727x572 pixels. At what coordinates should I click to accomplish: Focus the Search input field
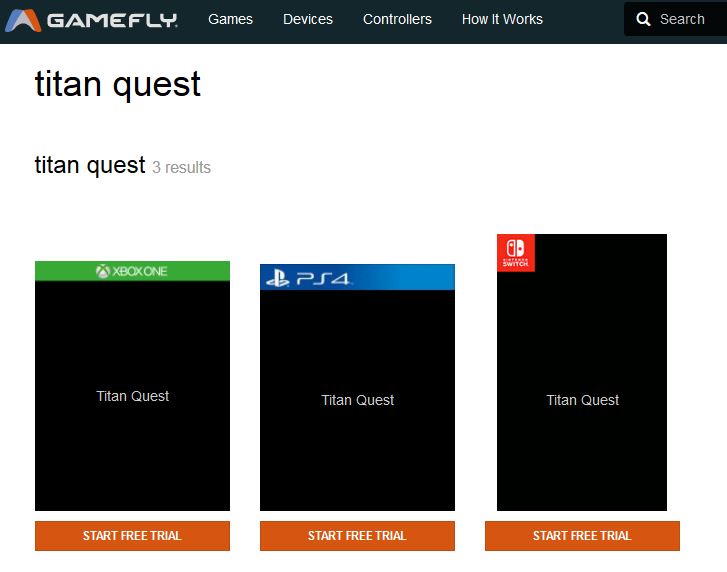tap(685, 19)
